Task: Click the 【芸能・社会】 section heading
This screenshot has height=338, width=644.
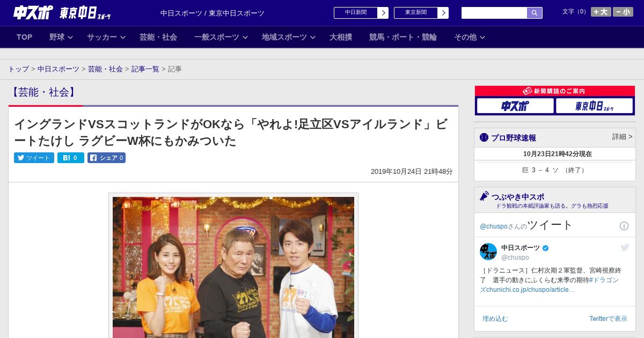Action: click(x=43, y=92)
